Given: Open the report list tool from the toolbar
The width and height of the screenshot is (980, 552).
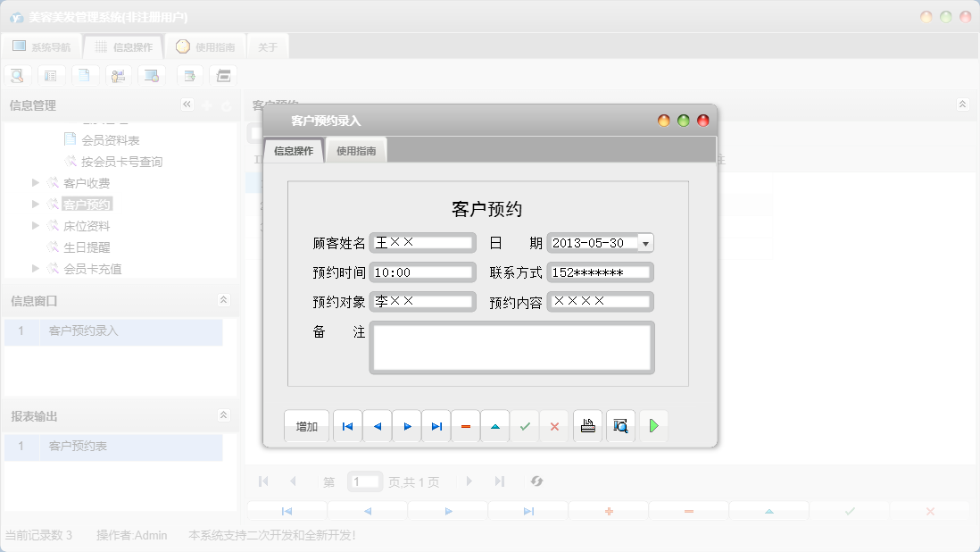Looking at the screenshot, I should (x=51, y=75).
